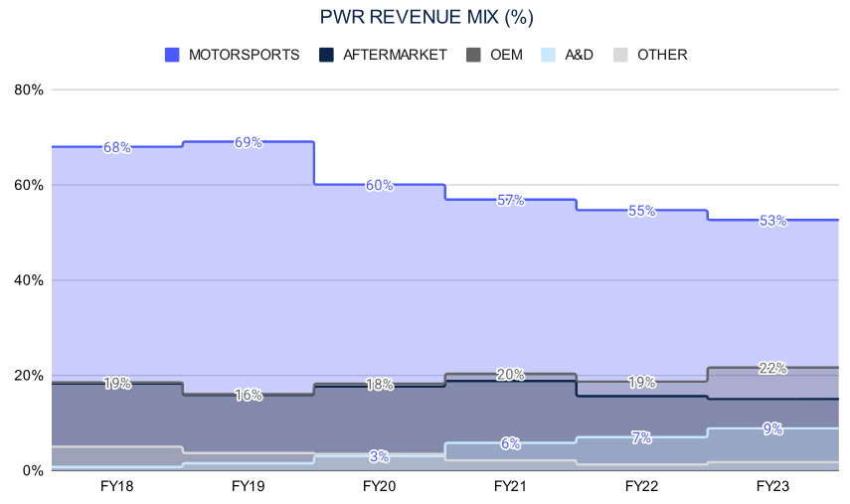Click the PWR REVENUE MIX (%) chart title
Viewport: 850px width, 504px height.
[425, 18]
